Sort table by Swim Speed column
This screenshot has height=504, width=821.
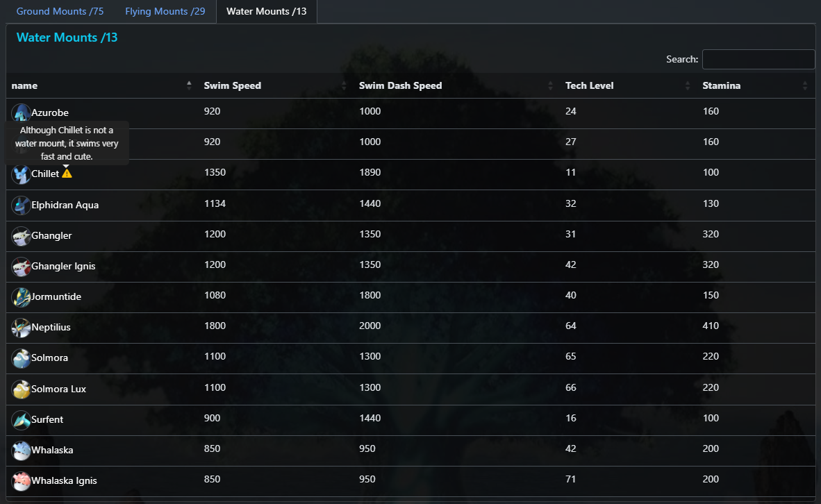[276, 86]
